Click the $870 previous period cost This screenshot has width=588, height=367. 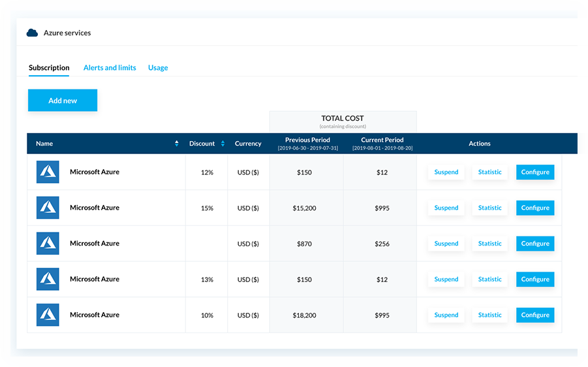tap(304, 244)
